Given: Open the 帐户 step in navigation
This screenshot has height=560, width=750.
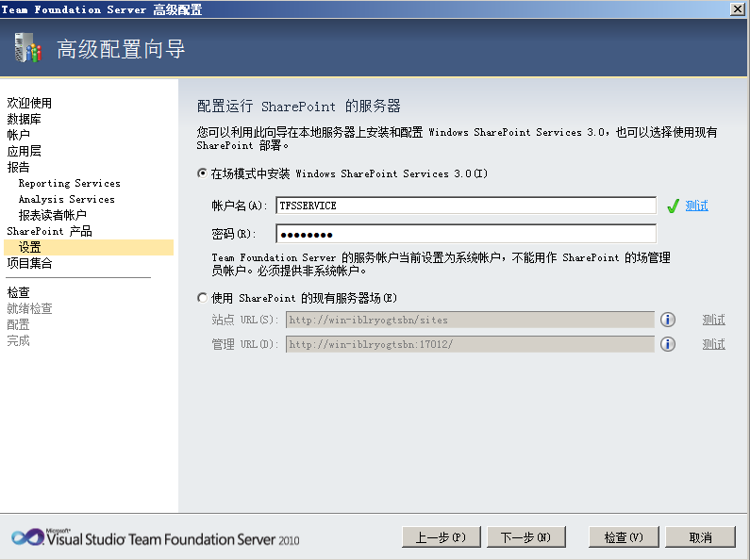Looking at the screenshot, I should [x=18, y=135].
